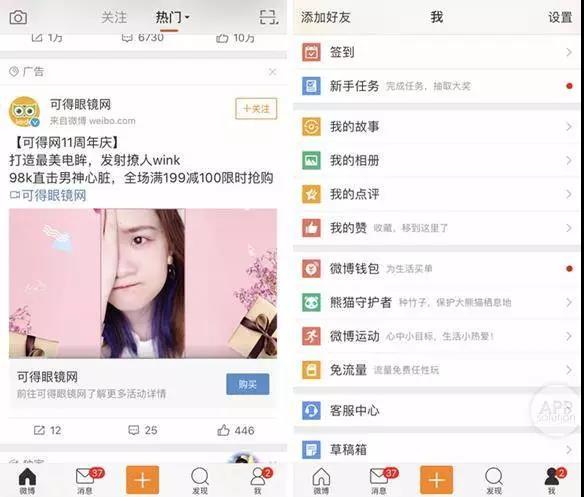Open the camera icon in left screen

18,17
